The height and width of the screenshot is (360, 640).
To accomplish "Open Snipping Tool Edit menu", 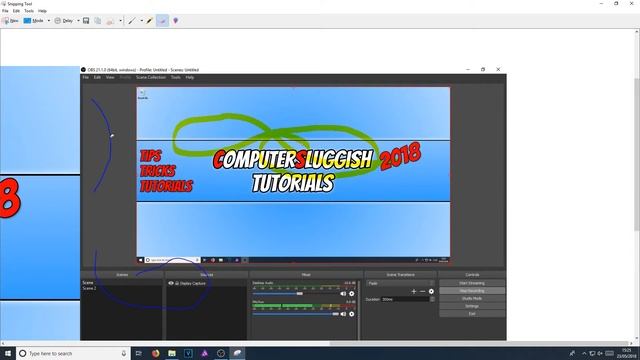I will pos(16,11).
